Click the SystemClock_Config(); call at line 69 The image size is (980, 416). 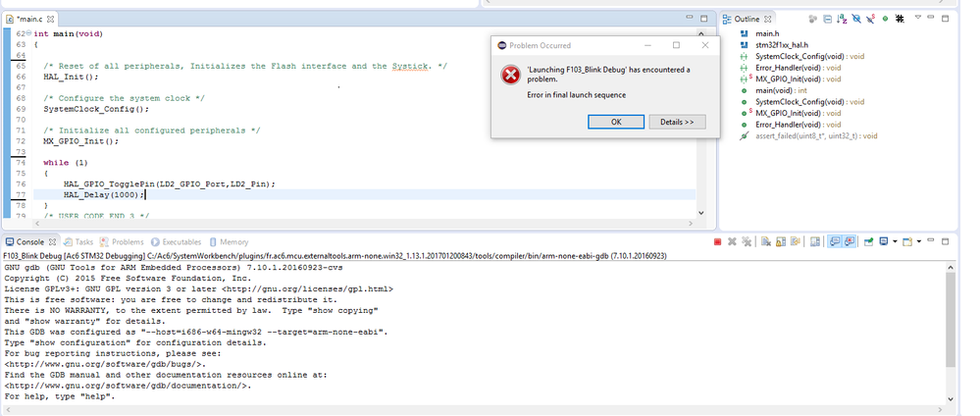(x=96, y=109)
